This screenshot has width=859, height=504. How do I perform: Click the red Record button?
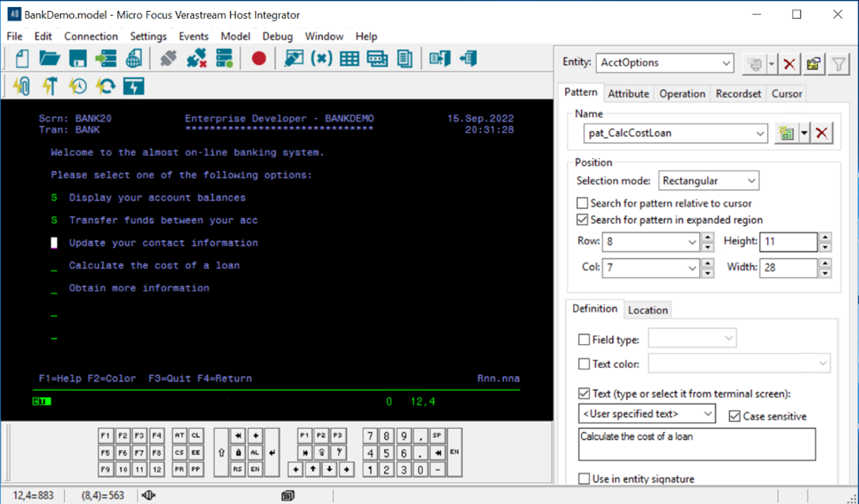click(x=259, y=59)
